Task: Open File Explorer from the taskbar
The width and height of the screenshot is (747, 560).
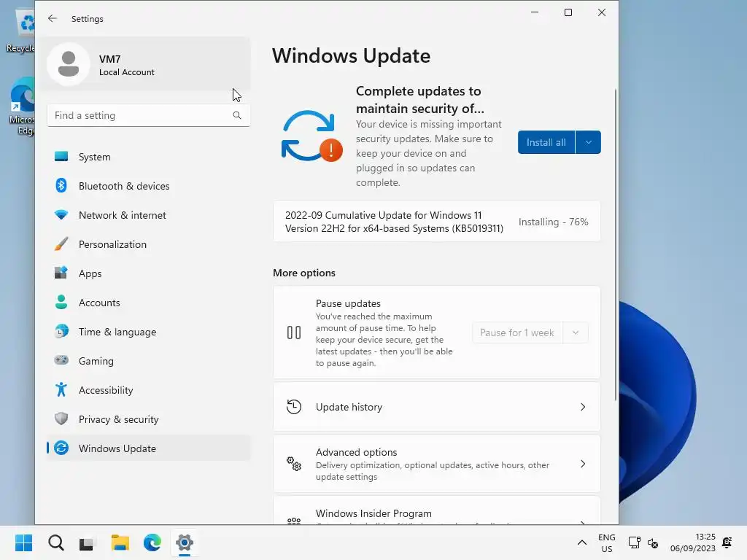Action: [x=120, y=542]
